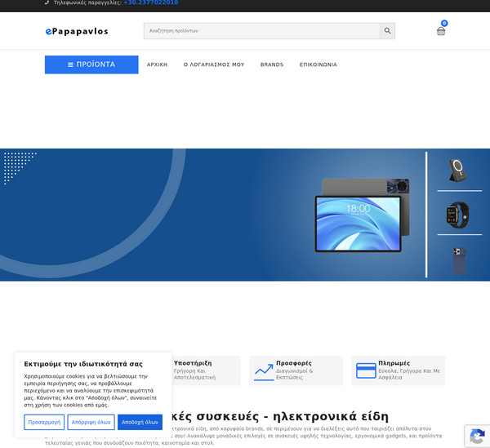Click 'Εκτιμούμε την ιδιωτικότητά σας' heading
Screen dimensions: 490x448
(x=83, y=364)
